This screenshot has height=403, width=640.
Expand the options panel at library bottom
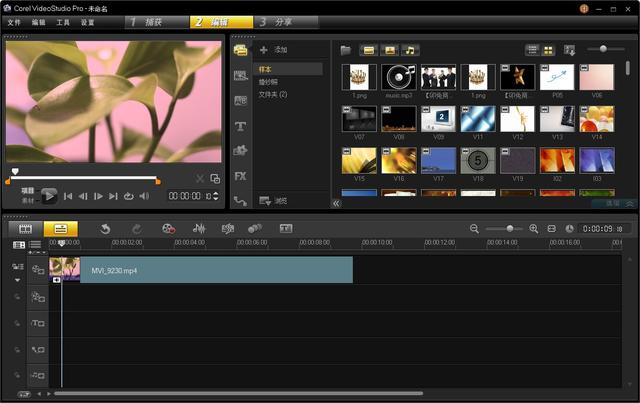pyautogui.click(x=613, y=203)
